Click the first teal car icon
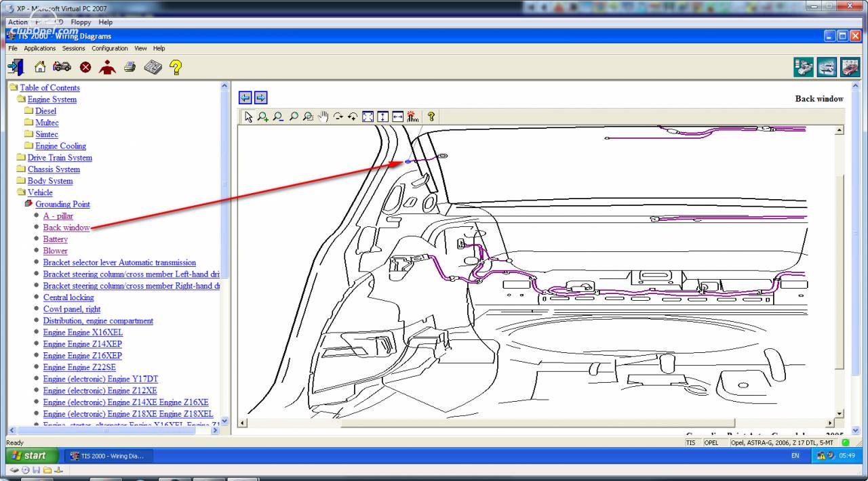The height and width of the screenshot is (481, 868). point(804,67)
